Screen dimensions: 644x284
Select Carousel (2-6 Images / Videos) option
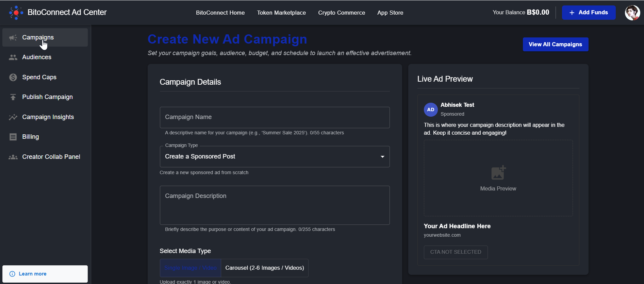click(x=264, y=268)
